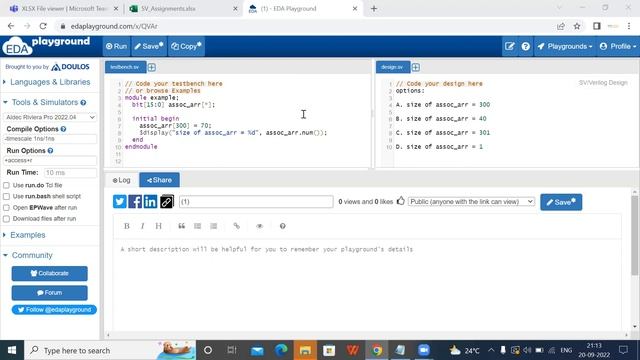Open the help question mark in header
Viewport: 640px width, 360px height.
[x=525, y=47]
